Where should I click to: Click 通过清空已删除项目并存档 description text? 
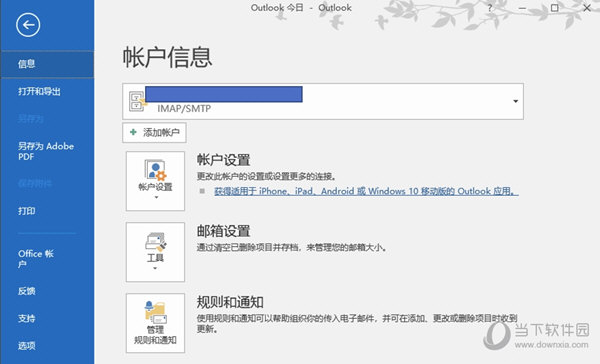[x=292, y=248]
